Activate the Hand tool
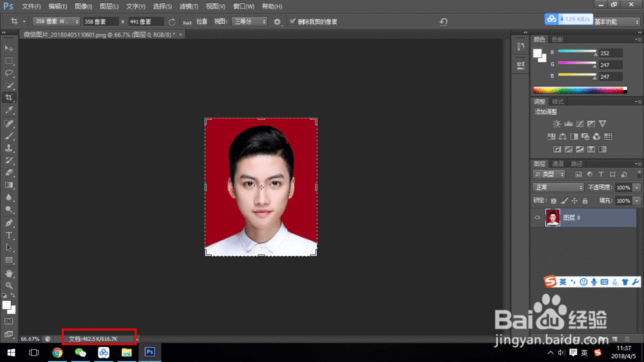Image resolution: width=644 pixels, height=362 pixels. 9,272
